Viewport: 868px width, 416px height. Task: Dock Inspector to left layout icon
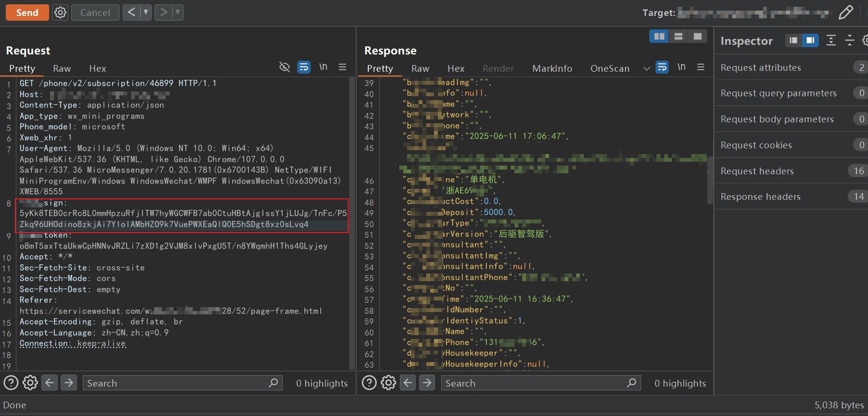tap(793, 40)
